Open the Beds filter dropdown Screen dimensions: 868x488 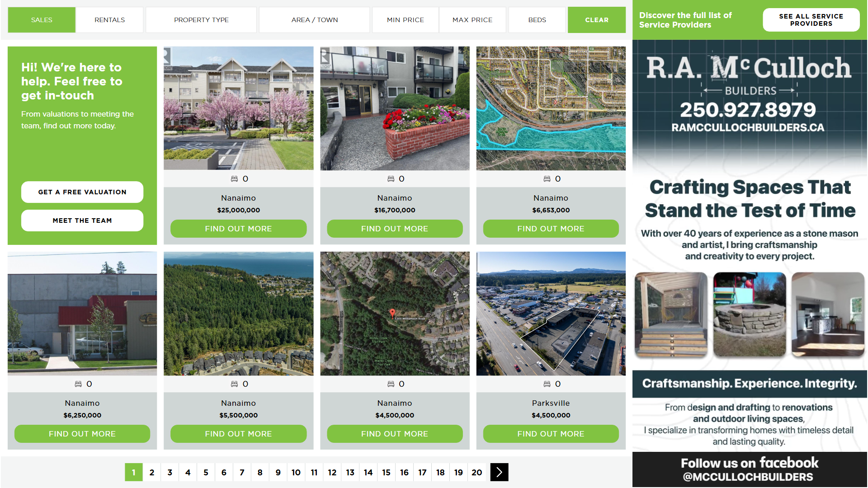tap(537, 20)
